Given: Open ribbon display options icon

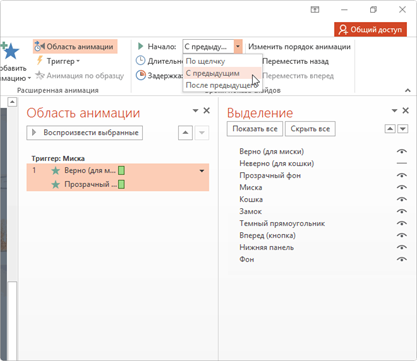Looking at the screenshot, I should 315,10.
